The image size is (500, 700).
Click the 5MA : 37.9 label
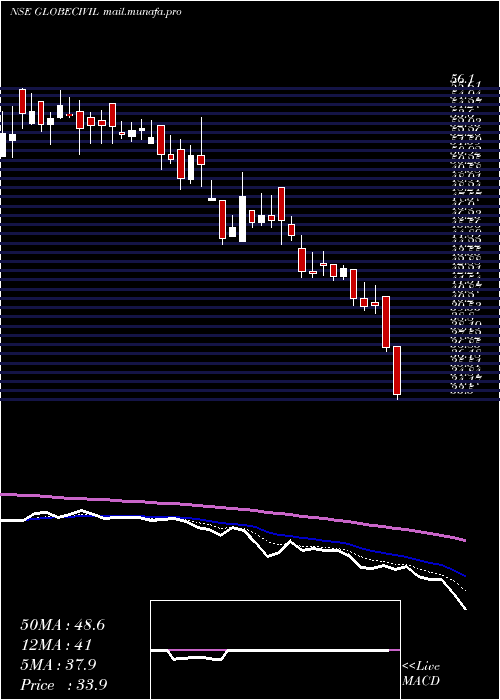[58, 665]
